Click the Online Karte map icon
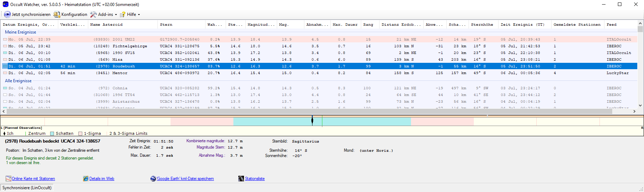Screen dimensions: 644x192 [x=8, y=179]
